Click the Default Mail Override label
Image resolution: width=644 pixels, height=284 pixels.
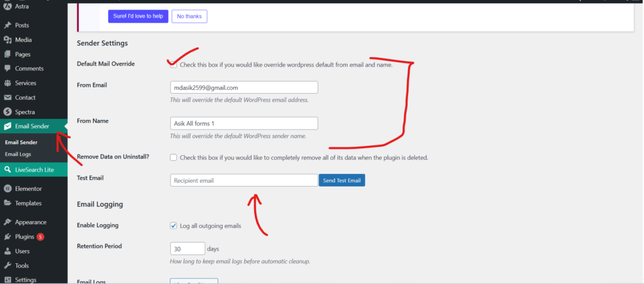click(106, 64)
